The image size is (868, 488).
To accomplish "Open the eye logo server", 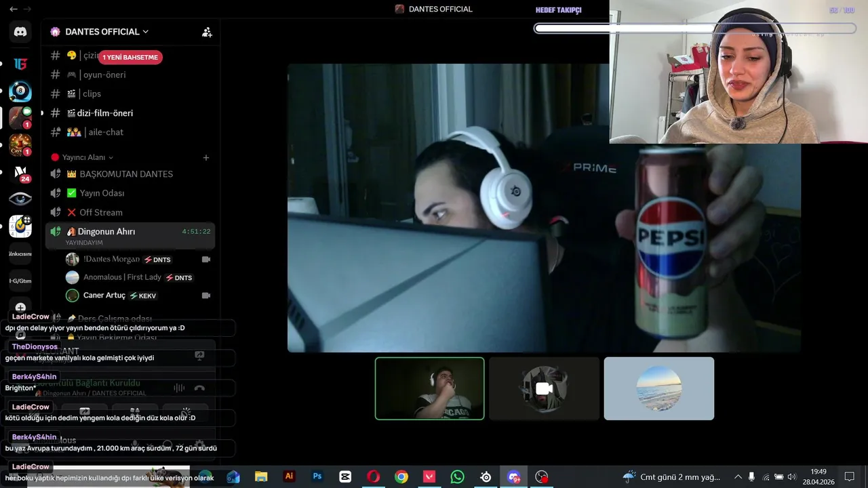I will (x=20, y=199).
